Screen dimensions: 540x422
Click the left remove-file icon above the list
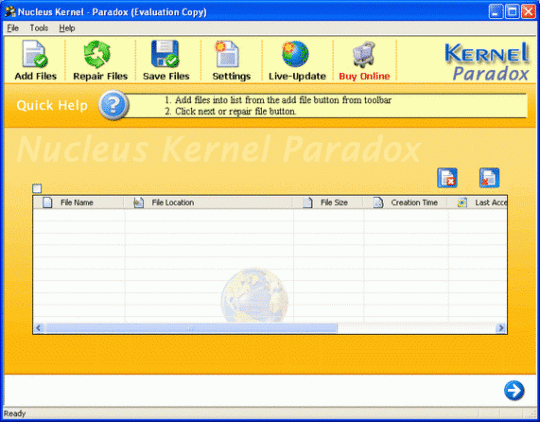point(447,178)
